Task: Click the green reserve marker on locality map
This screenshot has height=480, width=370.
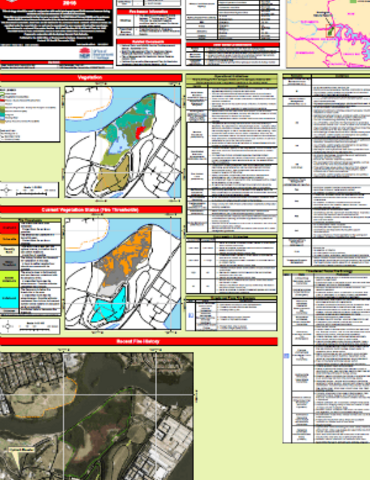Action: 330,31
